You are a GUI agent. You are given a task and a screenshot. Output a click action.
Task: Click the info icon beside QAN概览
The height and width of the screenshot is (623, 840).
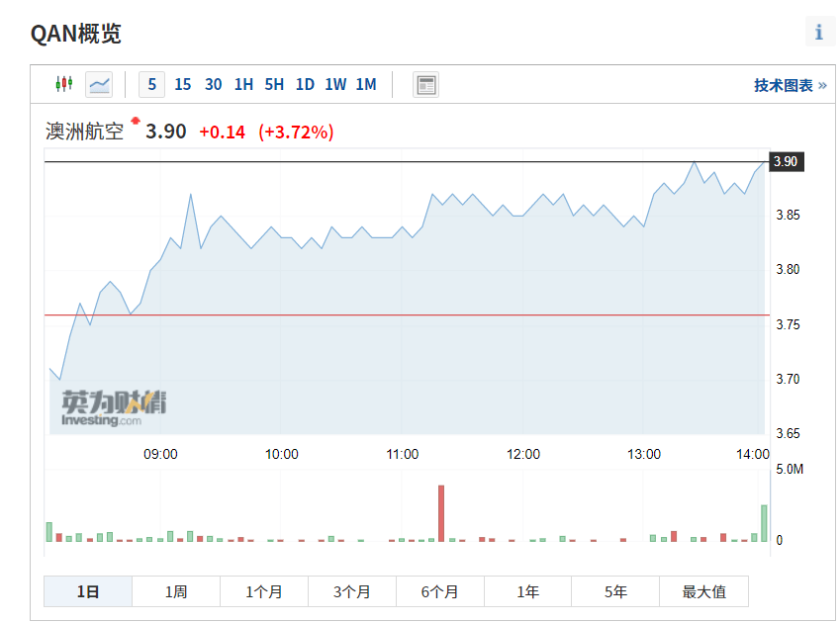coord(819,32)
